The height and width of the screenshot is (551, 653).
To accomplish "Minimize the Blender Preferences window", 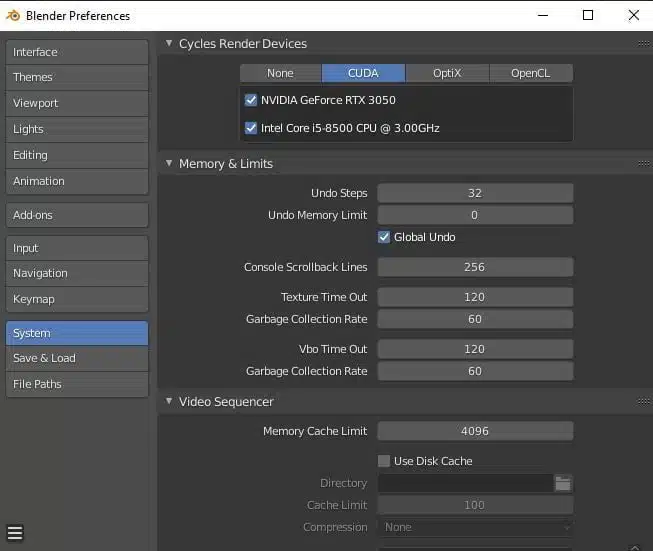I will click(x=543, y=15).
